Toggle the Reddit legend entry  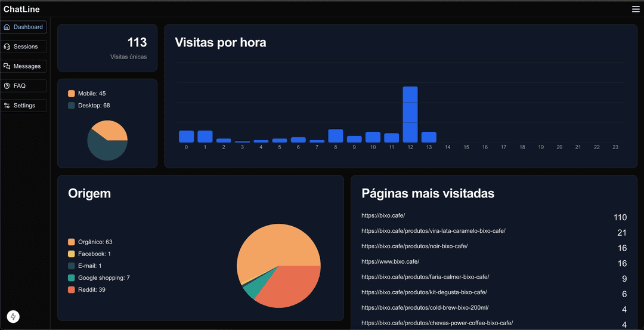(86, 290)
